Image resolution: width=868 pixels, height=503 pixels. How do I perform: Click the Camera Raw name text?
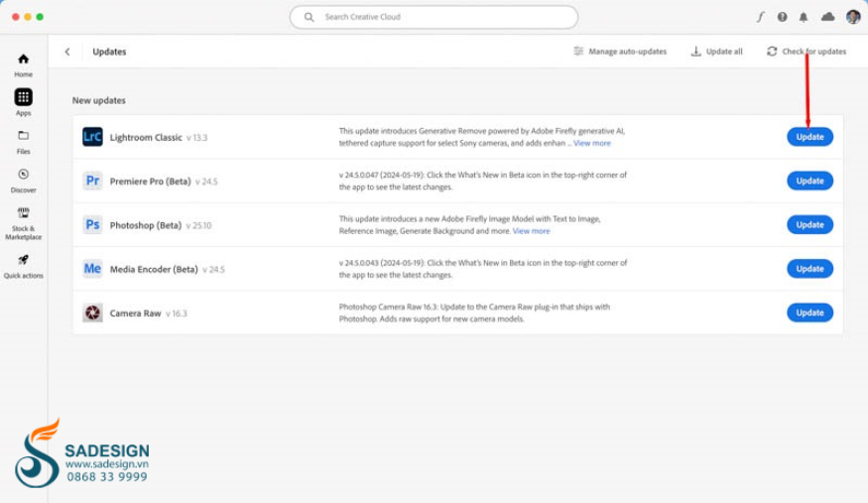click(135, 314)
